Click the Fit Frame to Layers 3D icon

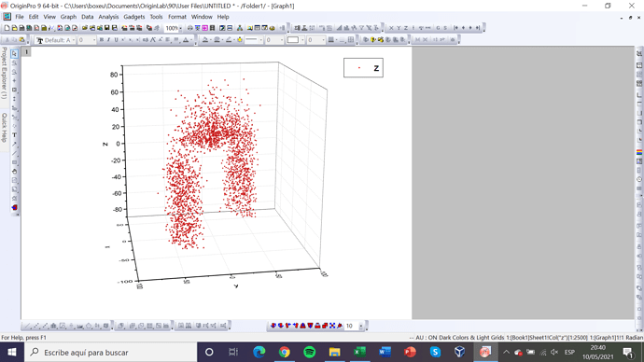coord(332,326)
